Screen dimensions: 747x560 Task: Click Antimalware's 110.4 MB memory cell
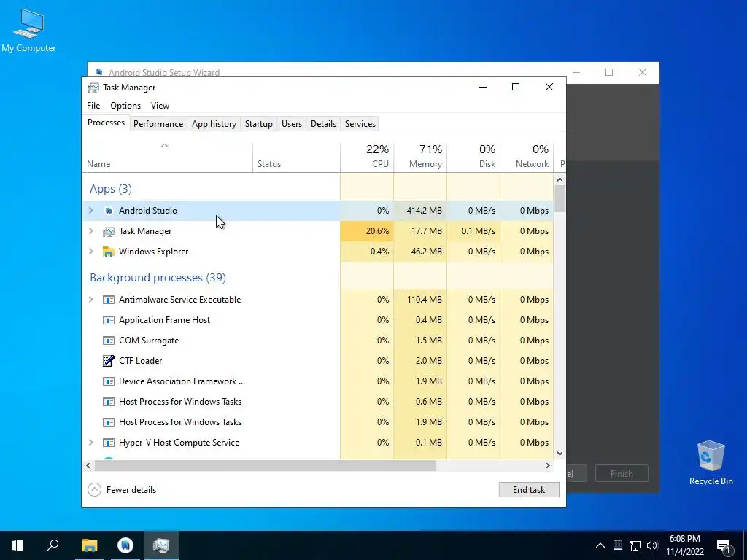[420, 300]
